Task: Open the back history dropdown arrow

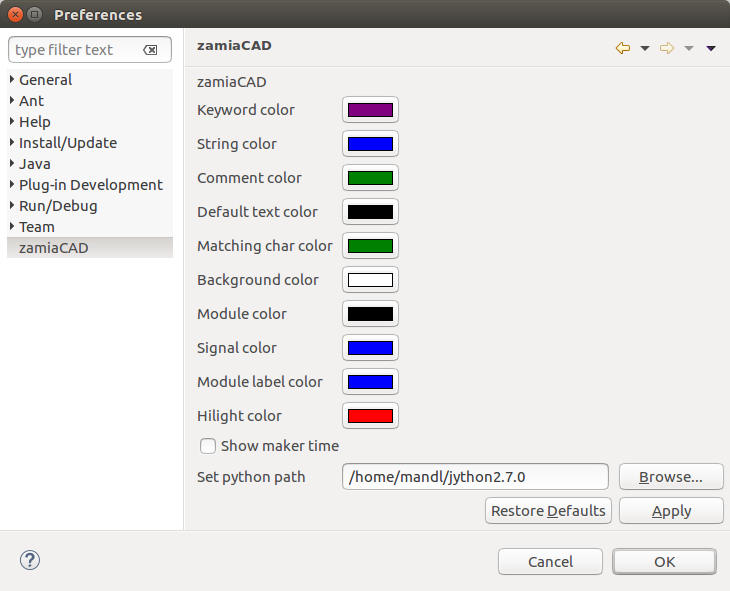Action: click(645, 48)
